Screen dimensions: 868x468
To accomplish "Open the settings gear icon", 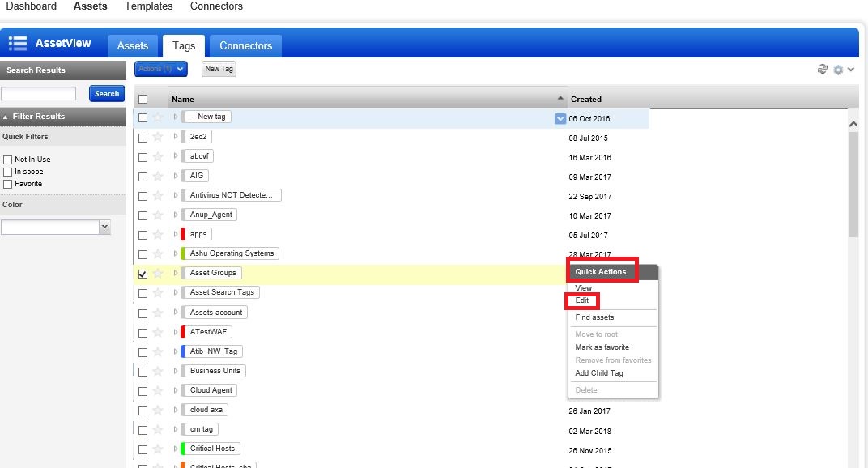I will [x=838, y=70].
